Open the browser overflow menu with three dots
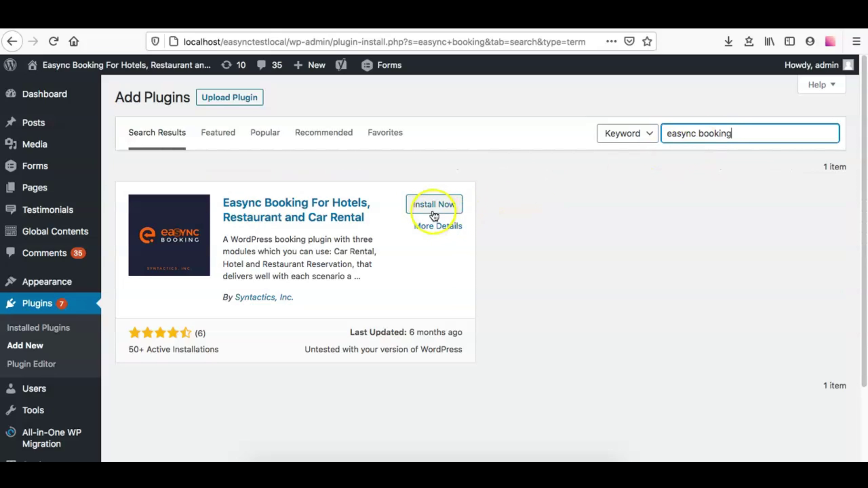868x488 pixels. (612, 41)
